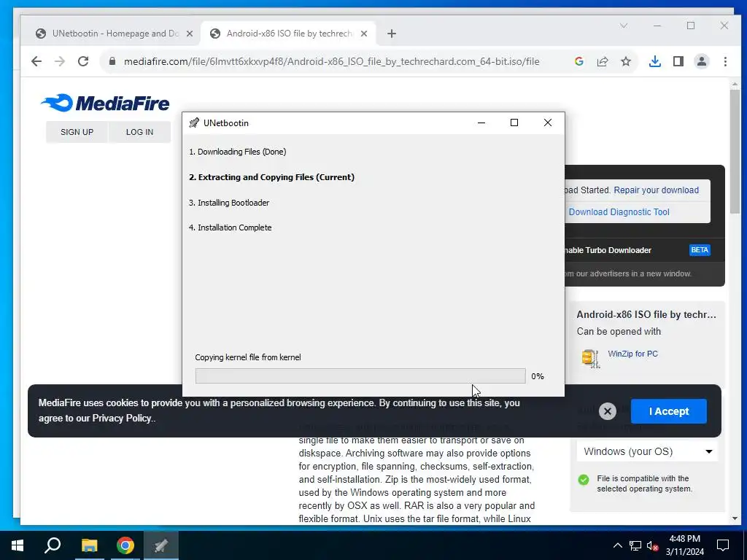This screenshot has width=747, height=560.
Task: Select UNetbootin taskbar icon
Action: pyautogui.click(x=161, y=545)
